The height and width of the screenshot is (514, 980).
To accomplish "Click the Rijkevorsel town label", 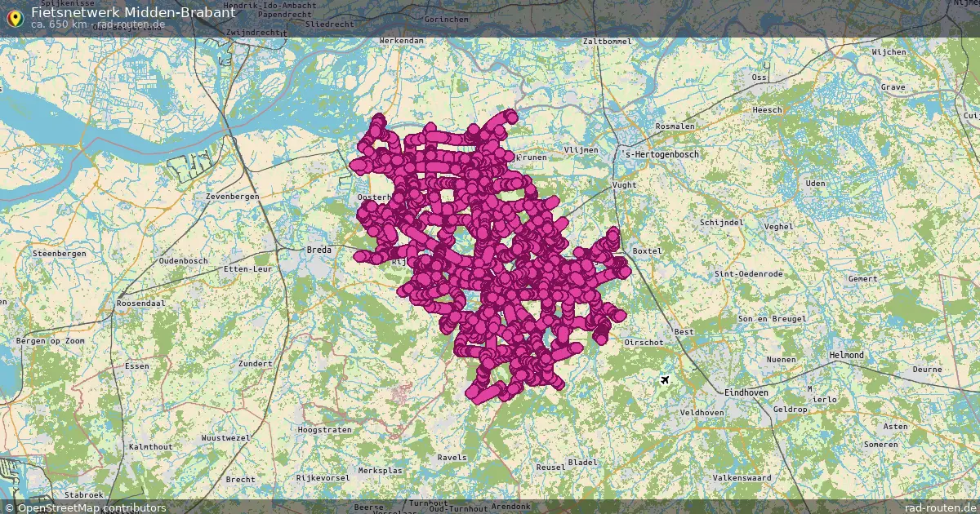I will tap(323, 477).
